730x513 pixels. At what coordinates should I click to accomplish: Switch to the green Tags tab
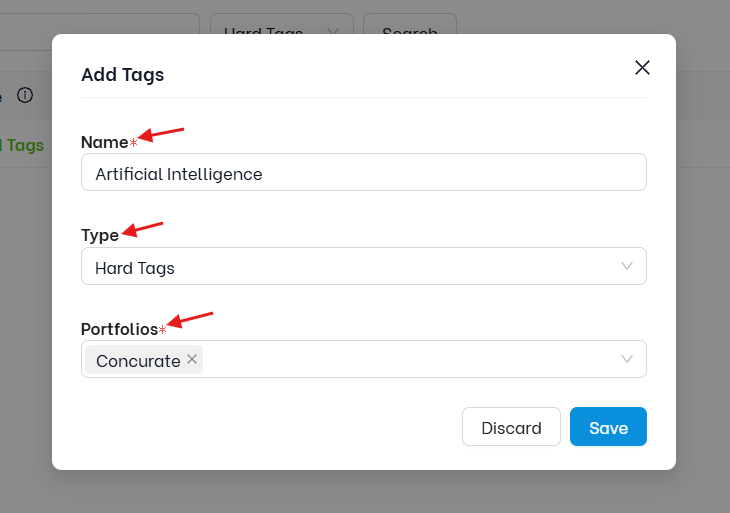pos(22,145)
